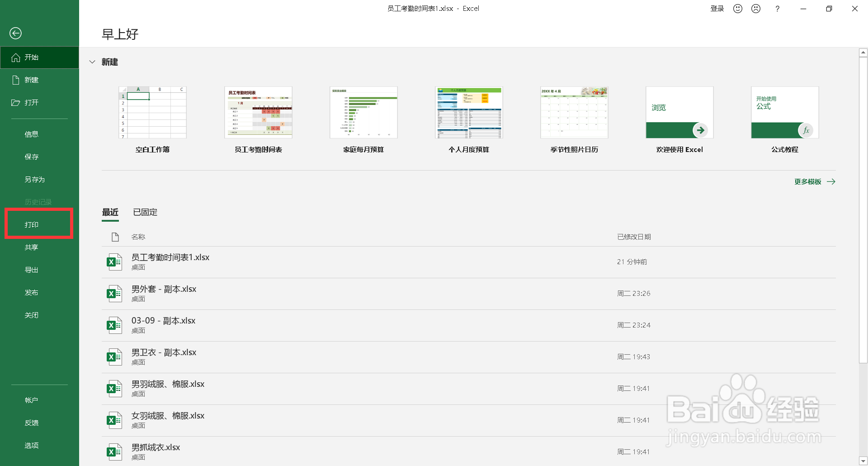Open the 员工考勤时间表 template thumbnail
The height and width of the screenshot is (466, 868).
pos(258,113)
